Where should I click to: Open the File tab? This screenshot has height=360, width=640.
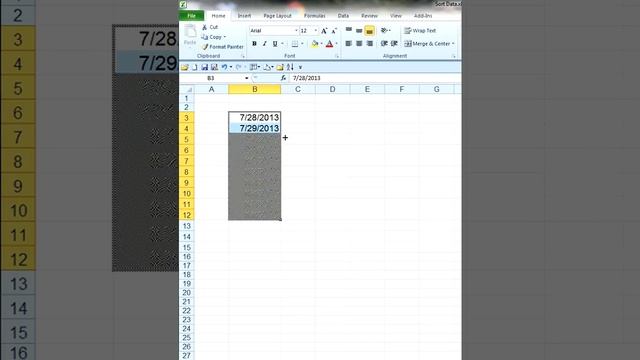tap(191, 16)
